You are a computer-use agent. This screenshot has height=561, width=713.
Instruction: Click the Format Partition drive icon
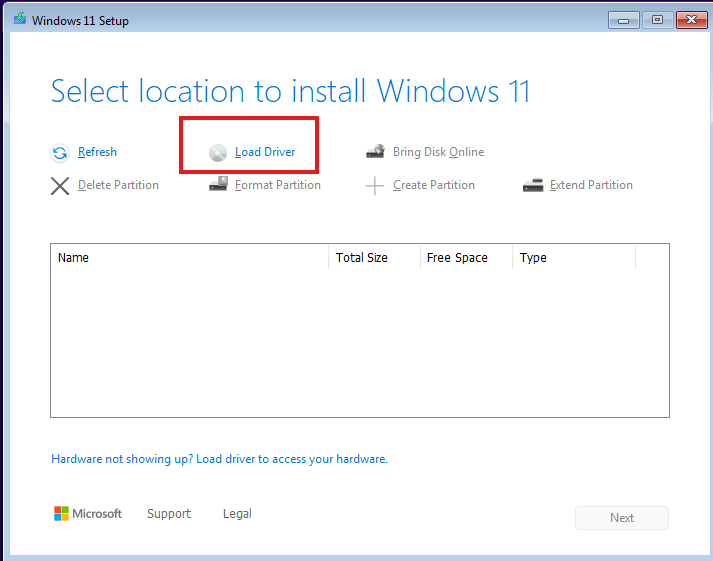click(218, 185)
